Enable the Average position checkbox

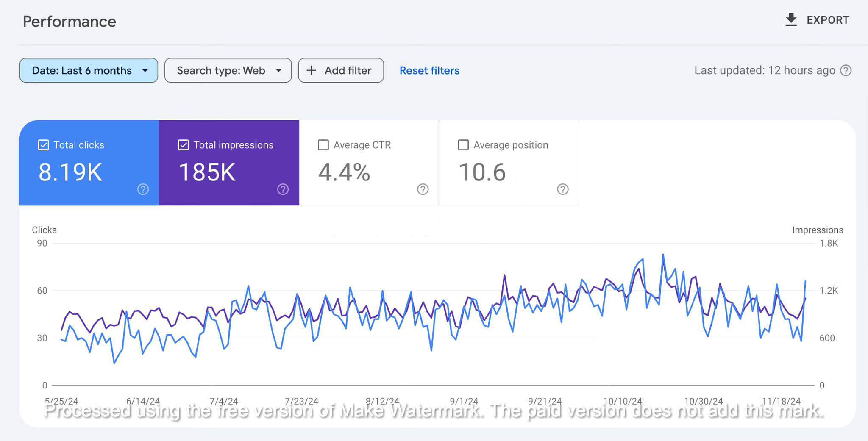463,145
